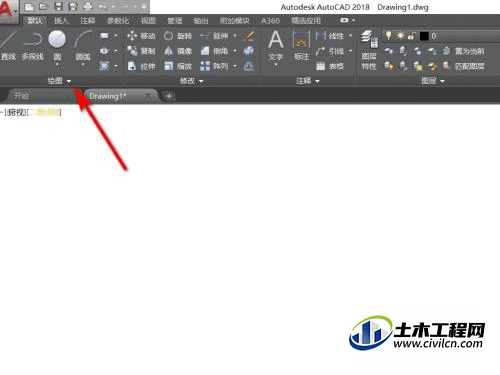Open 图层特性 (Layer Properties) manager
The image size is (500, 375).
[x=369, y=50]
